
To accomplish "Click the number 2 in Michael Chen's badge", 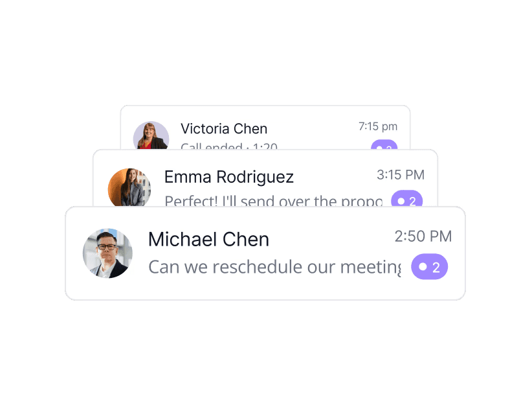I will tap(436, 268).
